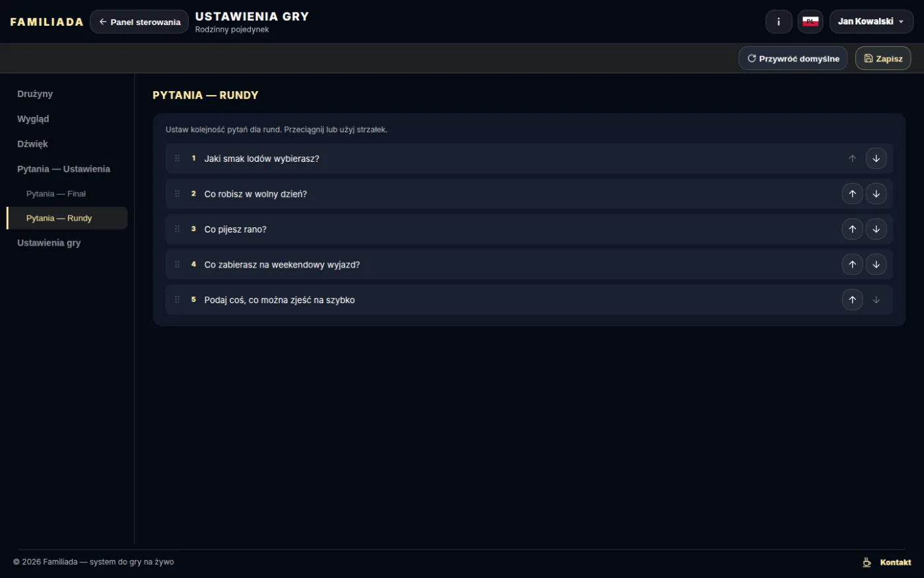
Task: Move "Co zabierasz na weekendowy wyjazd?" up
Action: [852, 264]
